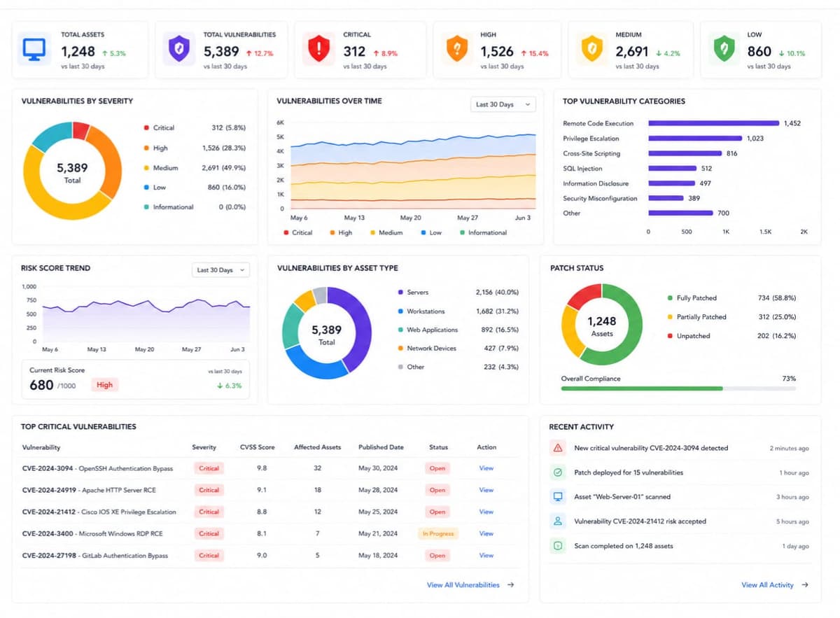840x618 pixels.
Task: Click the Overall Compliance progress bar
Action: coord(678,388)
